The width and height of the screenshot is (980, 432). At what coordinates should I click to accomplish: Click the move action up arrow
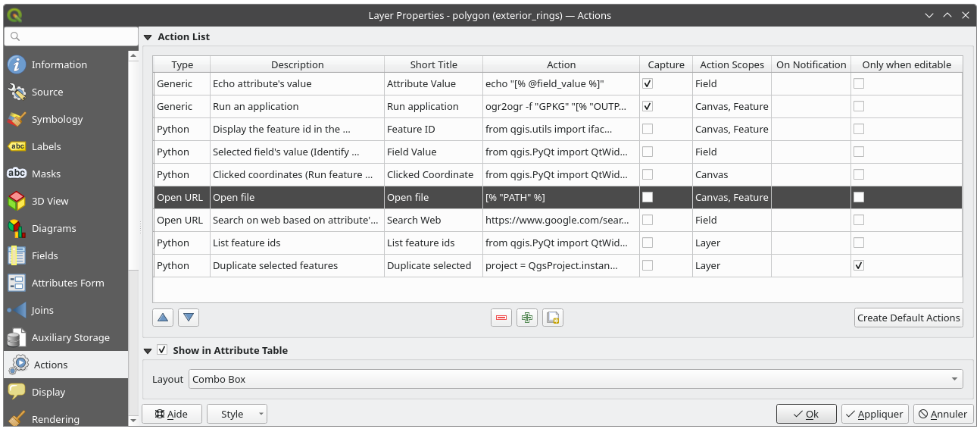point(163,318)
